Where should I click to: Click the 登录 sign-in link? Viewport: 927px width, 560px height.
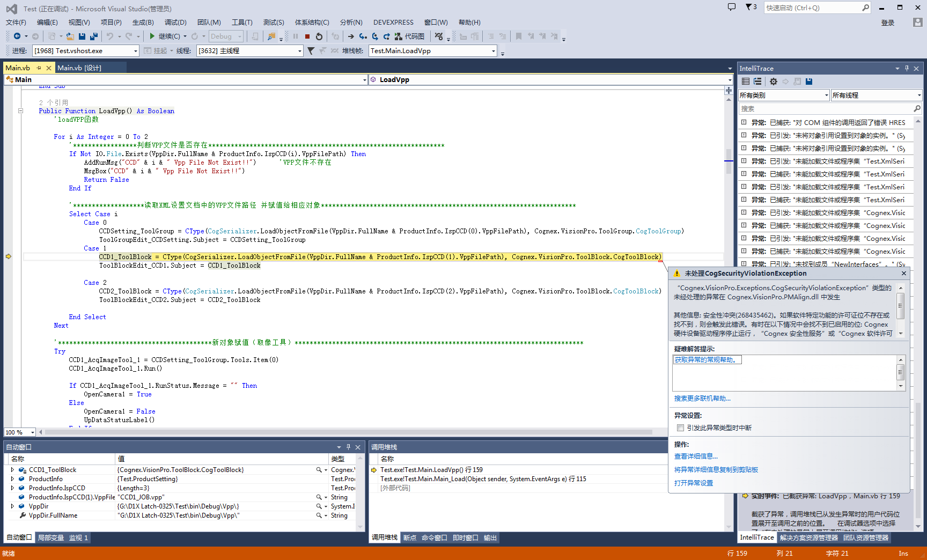(888, 23)
